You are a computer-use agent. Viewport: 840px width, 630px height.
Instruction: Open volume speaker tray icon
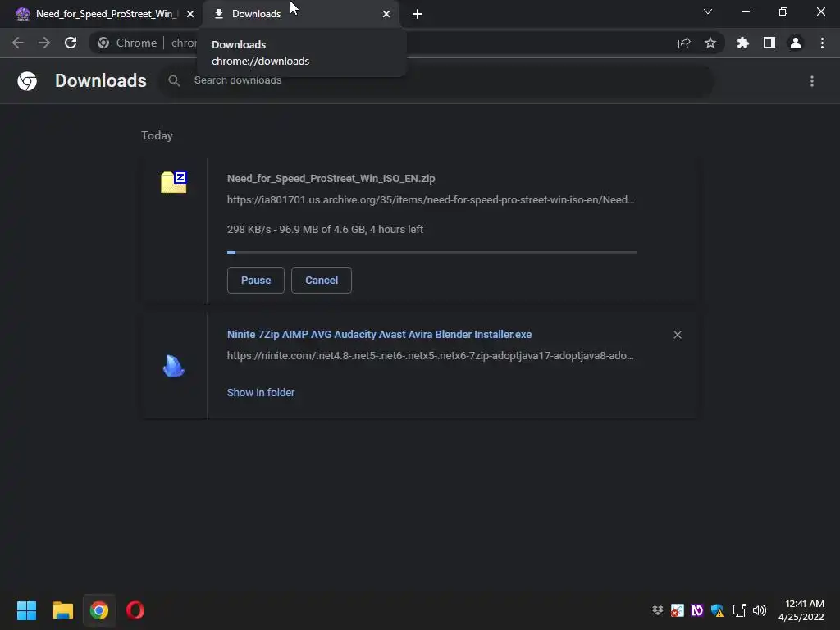[x=759, y=610]
